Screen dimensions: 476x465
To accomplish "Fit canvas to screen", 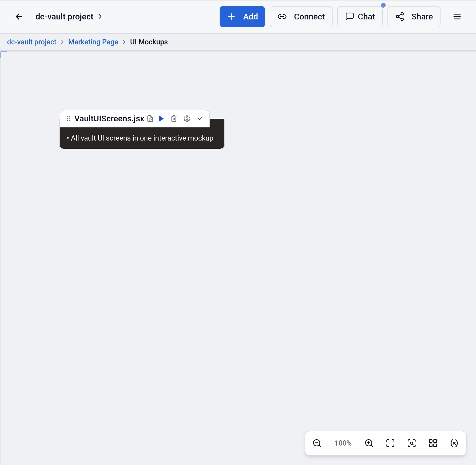I will pos(390,443).
